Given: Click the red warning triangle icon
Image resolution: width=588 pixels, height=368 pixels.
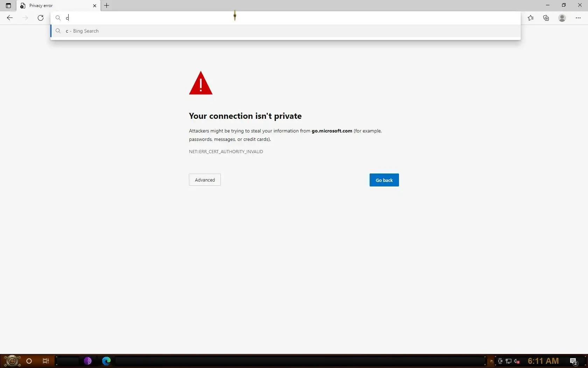Looking at the screenshot, I should click(x=201, y=83).
